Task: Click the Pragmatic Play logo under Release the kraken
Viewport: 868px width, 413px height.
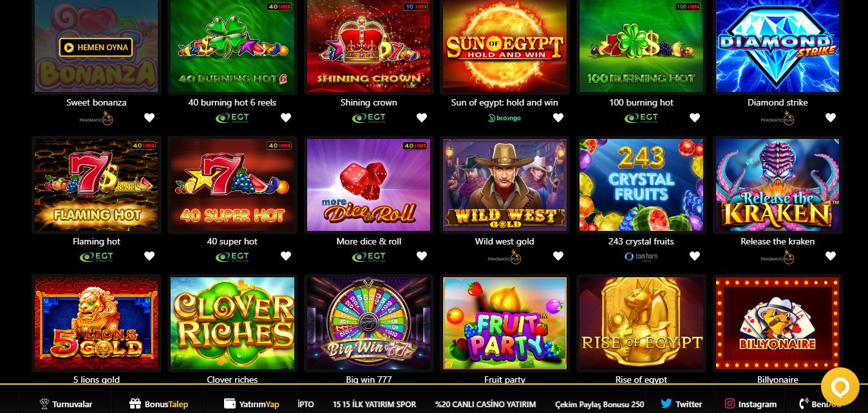Action: (x=778, y=257)
